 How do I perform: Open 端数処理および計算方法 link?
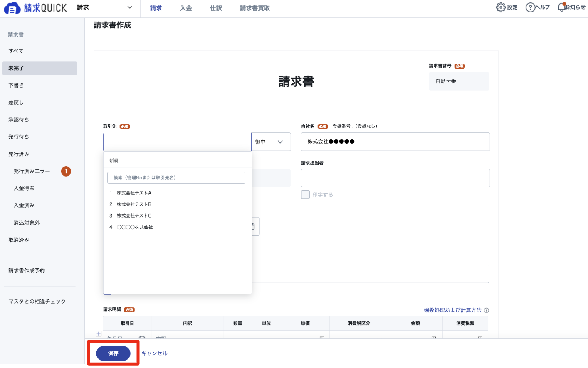coord(452,310)
